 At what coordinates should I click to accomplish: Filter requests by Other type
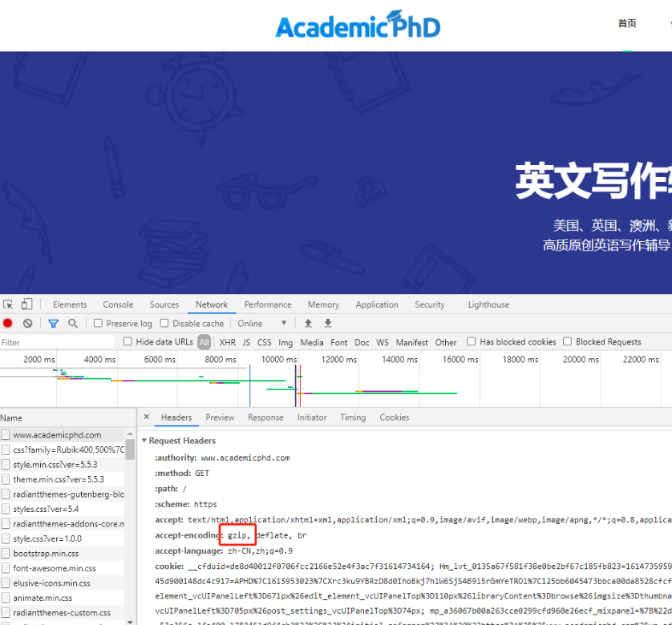coord(446,342)
